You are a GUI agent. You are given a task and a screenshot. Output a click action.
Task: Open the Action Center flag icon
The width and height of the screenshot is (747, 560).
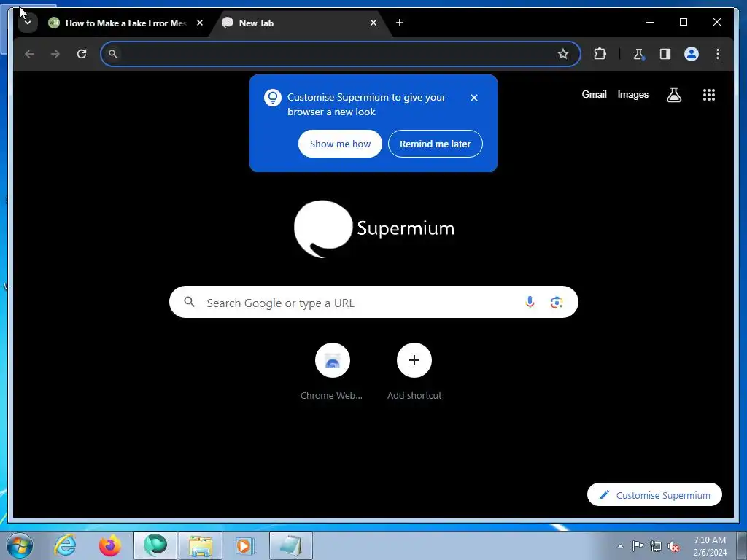pos(638,546)
